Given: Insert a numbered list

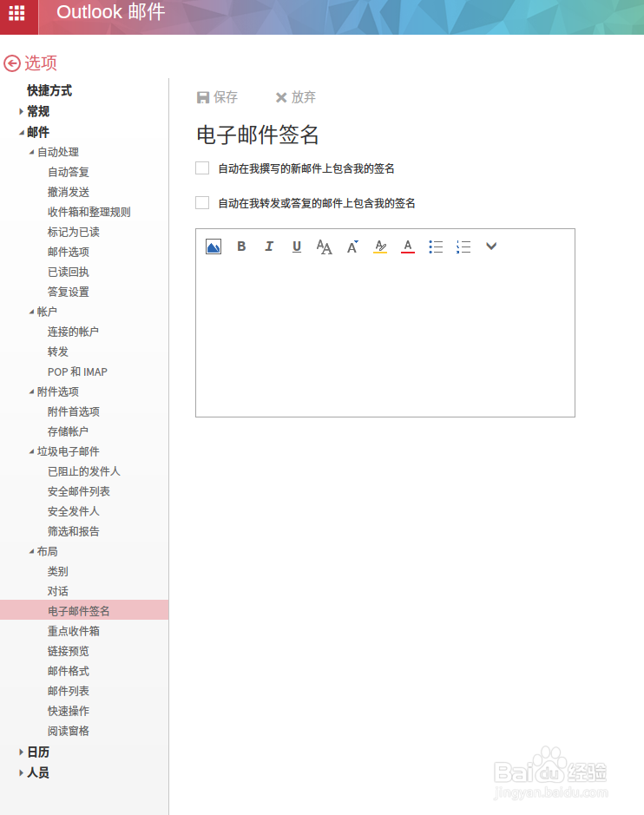Looking at the screenshot, I should [x=463, y=246].
